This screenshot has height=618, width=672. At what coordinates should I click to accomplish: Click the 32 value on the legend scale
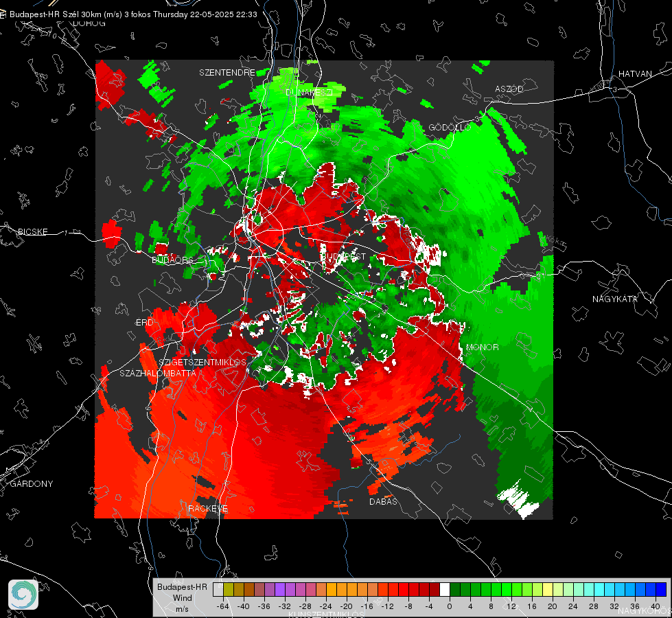click(614, 606)
